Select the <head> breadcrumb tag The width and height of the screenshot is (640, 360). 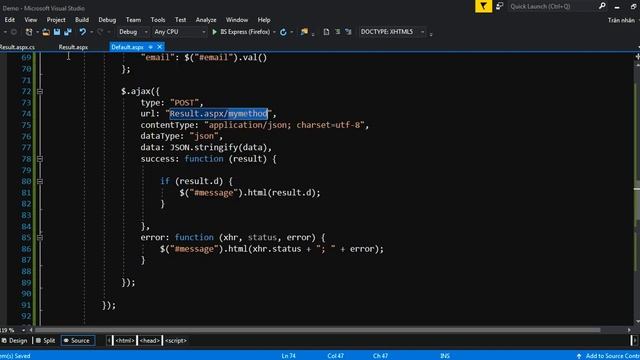pyautogui.click(x=149, y=340)
